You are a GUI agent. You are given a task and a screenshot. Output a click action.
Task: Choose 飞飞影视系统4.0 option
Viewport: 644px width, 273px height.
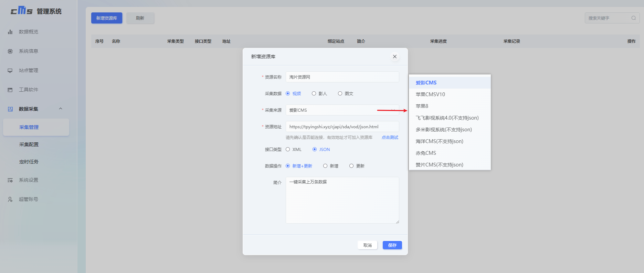click(450, 118)
